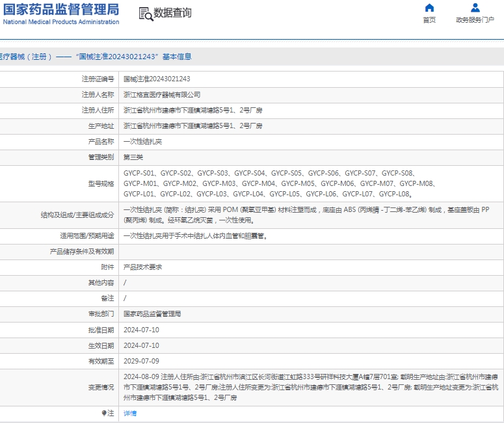Select expiry date 2029-07-09
Screen dimensions: 504x424
pos(141,361)
